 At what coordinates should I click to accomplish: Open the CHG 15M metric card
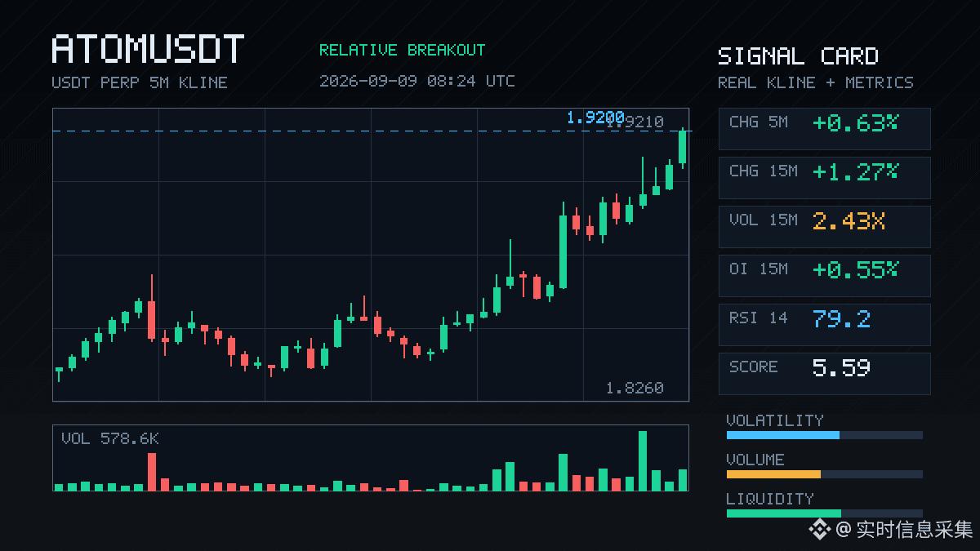pyautogui.click(x=824, y=177)
